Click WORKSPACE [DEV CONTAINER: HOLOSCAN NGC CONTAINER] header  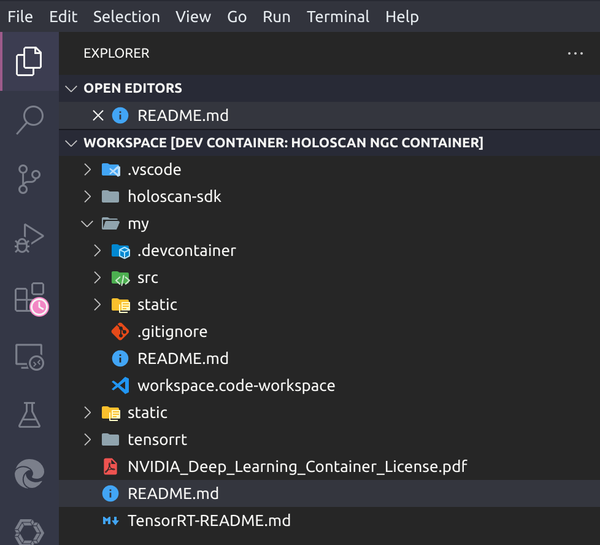pyautogui.click(x=284, y=143)
